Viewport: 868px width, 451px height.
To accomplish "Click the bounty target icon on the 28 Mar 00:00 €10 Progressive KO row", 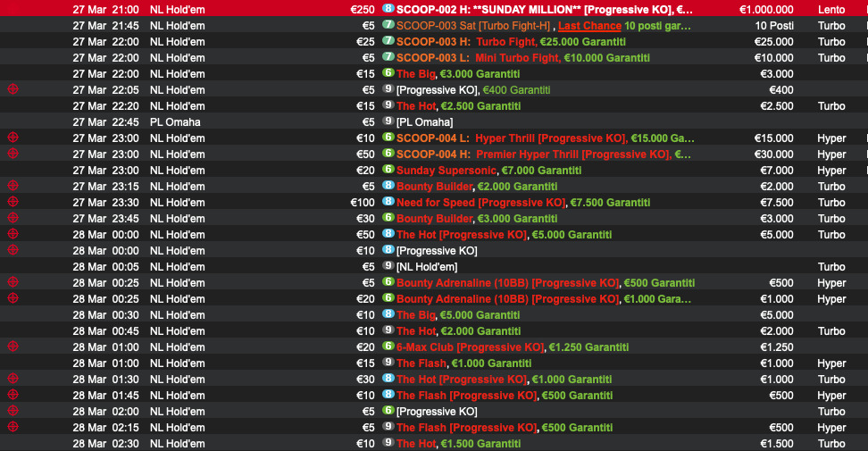I will (13, 249).
